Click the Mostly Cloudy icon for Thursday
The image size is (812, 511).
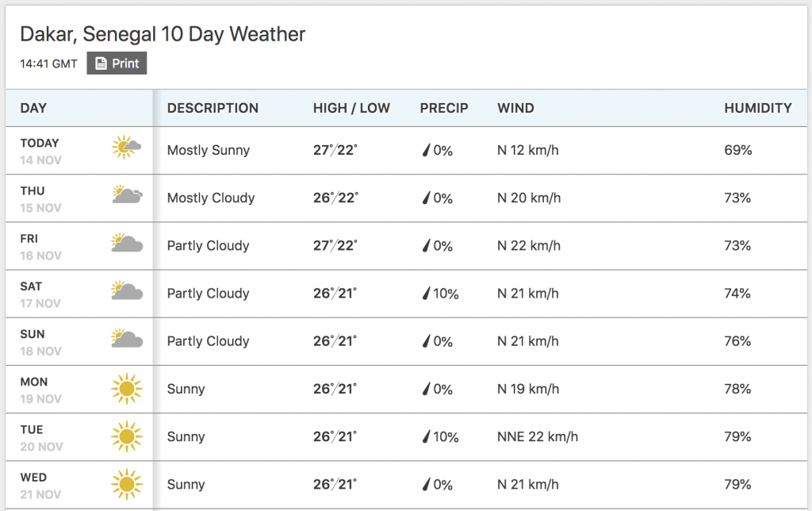(x=127, y=194)
